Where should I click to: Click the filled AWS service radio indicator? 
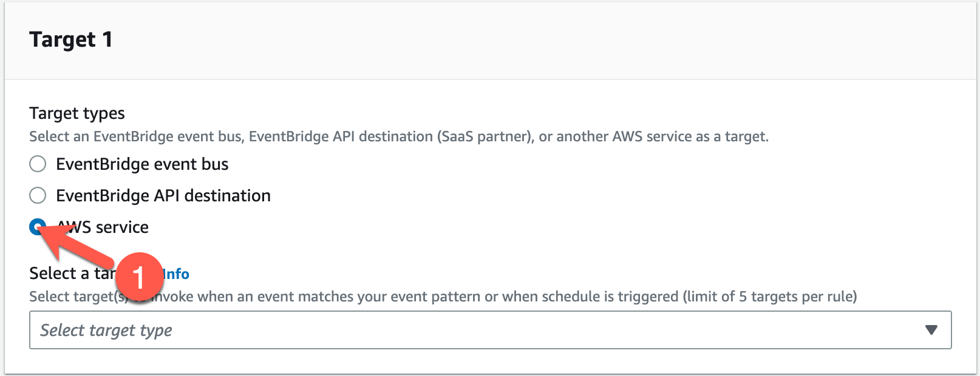pos(37,227)
